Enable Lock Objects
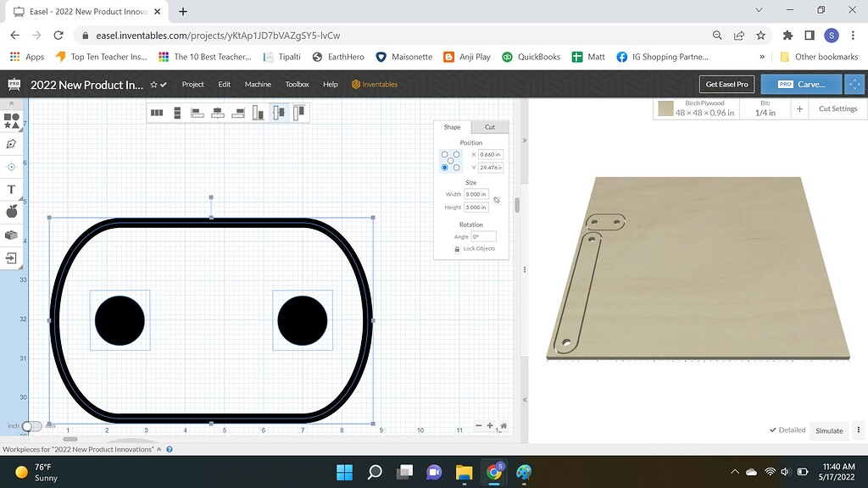 [x=473, y=248]
